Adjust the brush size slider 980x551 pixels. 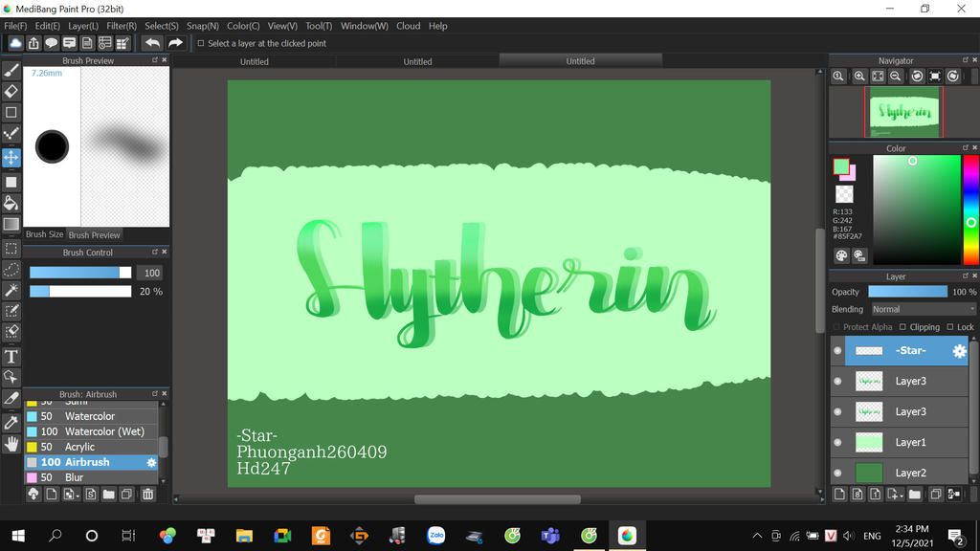click(80, 273)
